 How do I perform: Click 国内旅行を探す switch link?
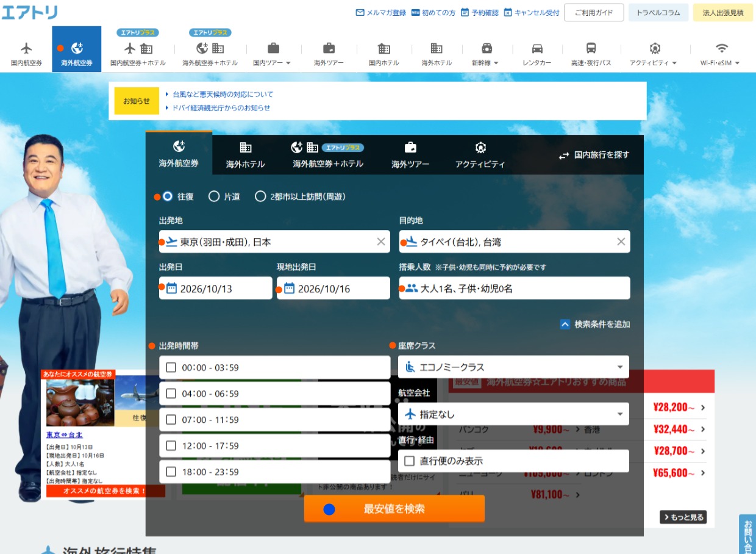(x=594, y=155)
